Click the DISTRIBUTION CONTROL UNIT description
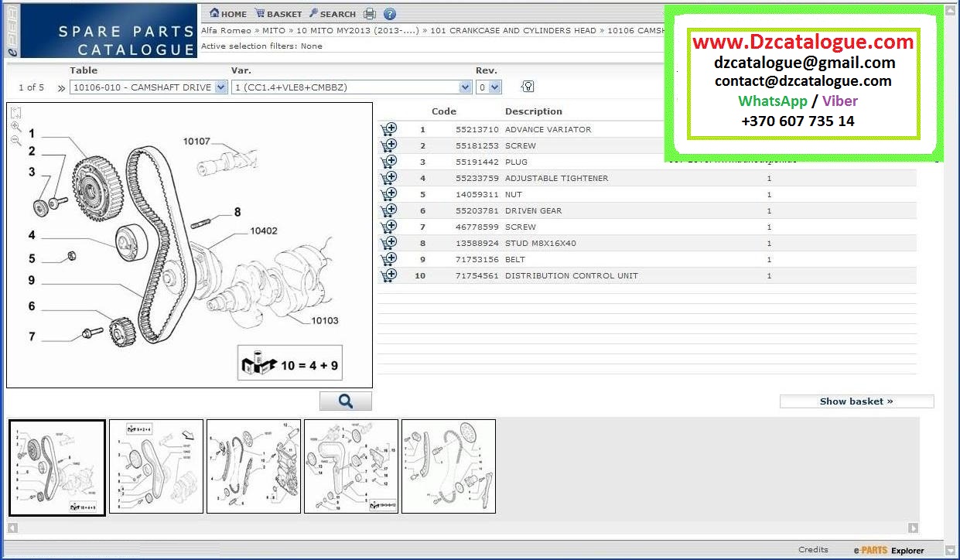The width and height of the screenshot is (960, 560). (x=572, y=275)
